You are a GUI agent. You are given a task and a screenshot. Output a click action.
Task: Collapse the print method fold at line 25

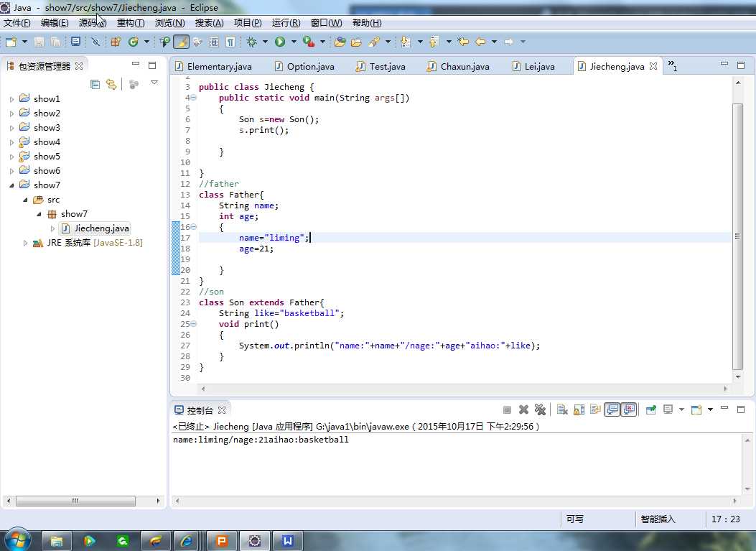click(x=193, y=324)
